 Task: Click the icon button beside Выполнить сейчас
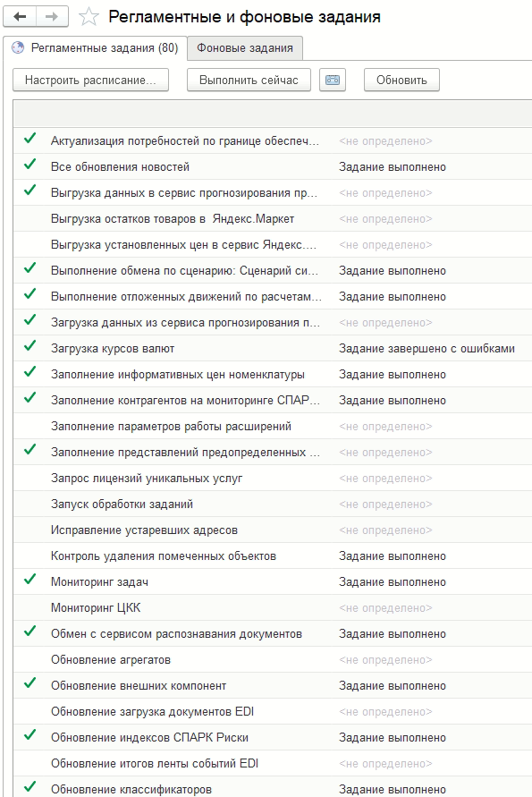tap(333, 80)
